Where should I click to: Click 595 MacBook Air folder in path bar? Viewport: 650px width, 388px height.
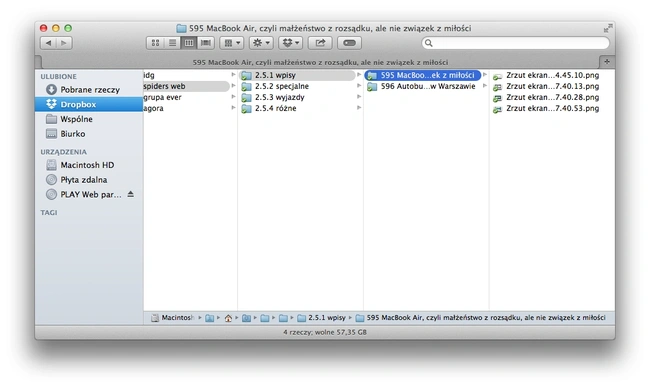[x=481, y=318]
